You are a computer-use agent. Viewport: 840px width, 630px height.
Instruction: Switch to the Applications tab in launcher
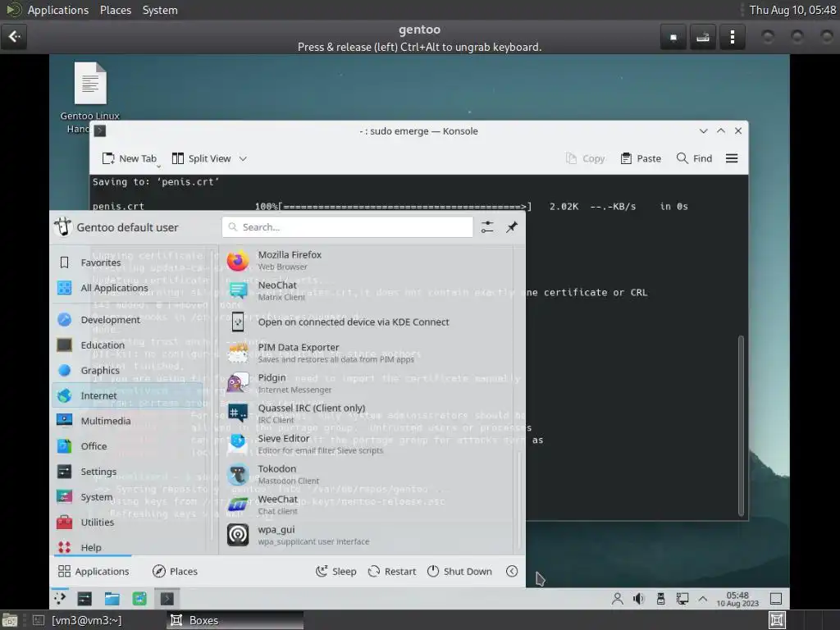(x=94, y=572)
